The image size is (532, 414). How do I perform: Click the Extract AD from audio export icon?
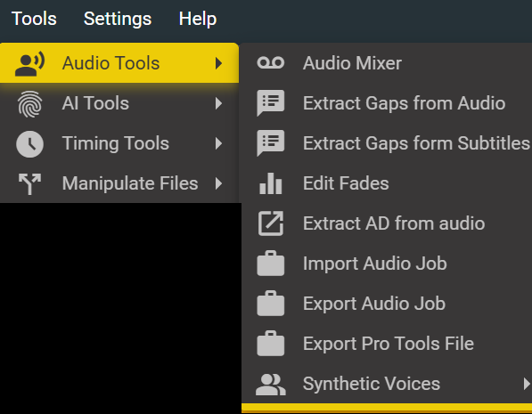tap(270, 223)
